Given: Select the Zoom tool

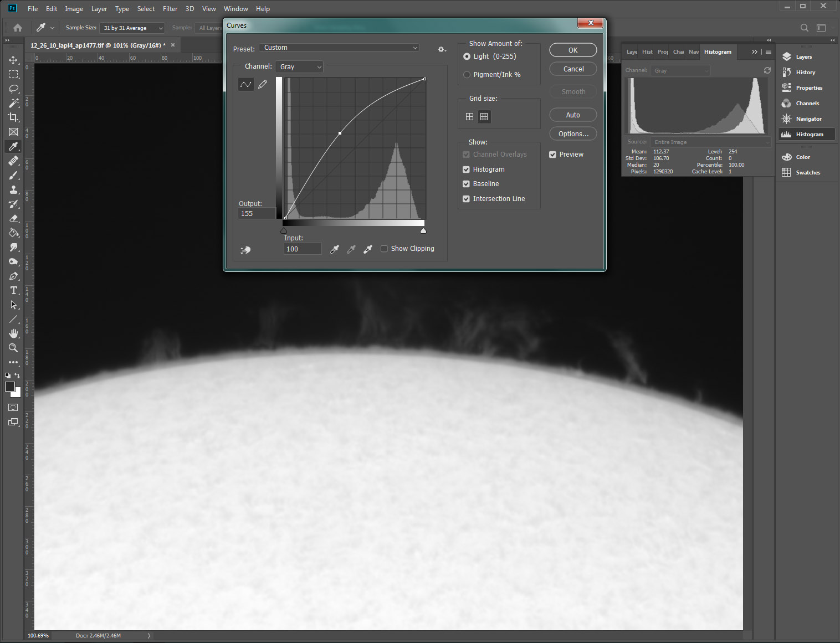Looking at the screenshot, I should (13, 348).
